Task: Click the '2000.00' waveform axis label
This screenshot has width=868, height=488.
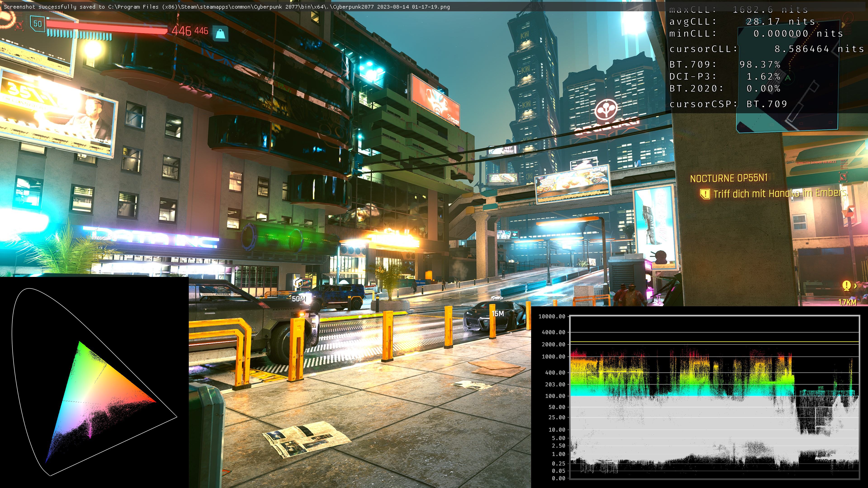Action: 553,344
